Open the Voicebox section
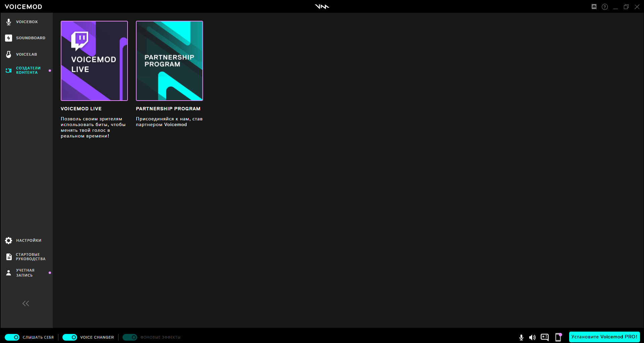The image size is (644, 343). 27,22
